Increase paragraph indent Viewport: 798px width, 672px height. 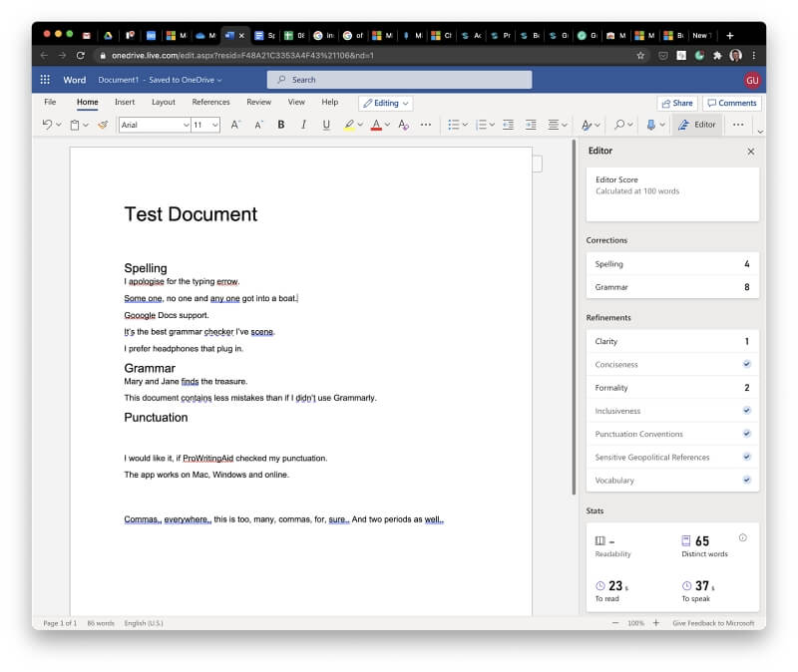[531, 125]
